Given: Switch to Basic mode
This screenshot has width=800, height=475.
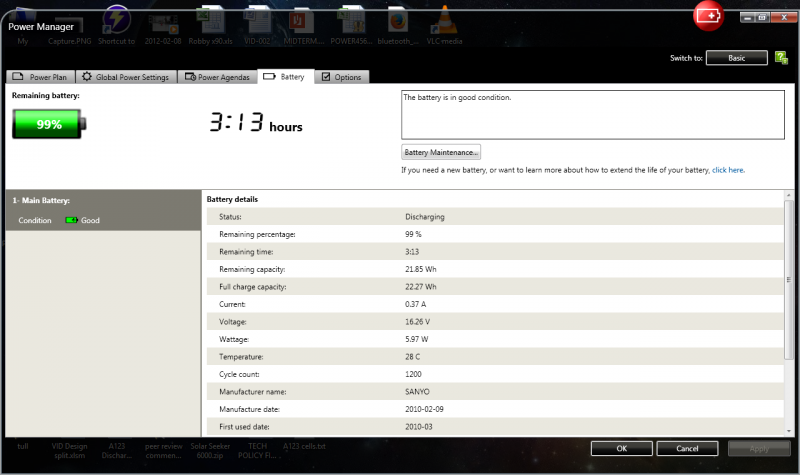Looking at the screenshot, I should (x=736, y=58).
